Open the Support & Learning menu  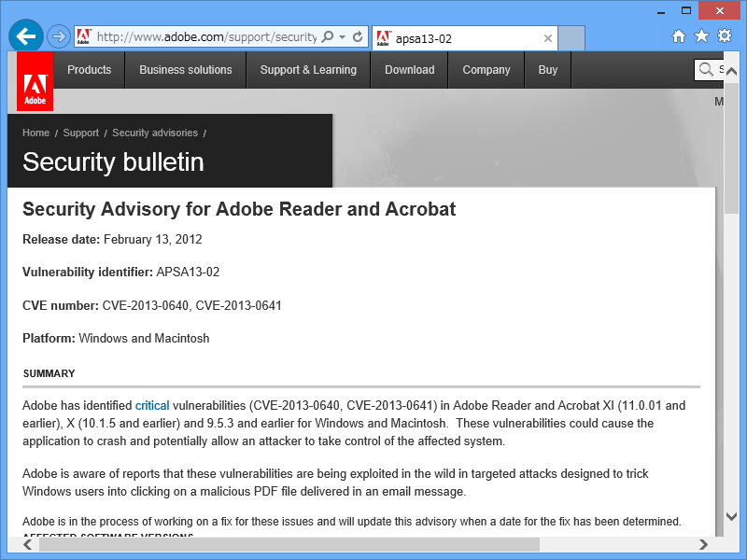pos(308,70)
